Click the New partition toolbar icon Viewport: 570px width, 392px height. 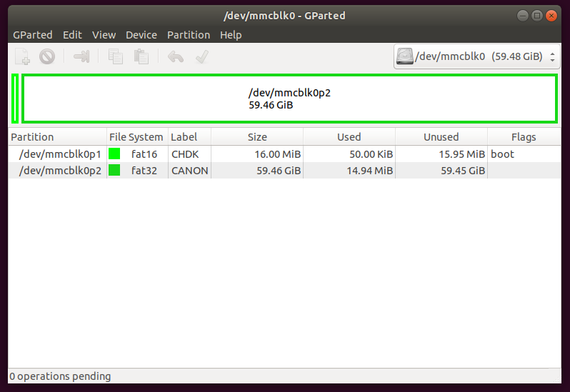point(23,56)
